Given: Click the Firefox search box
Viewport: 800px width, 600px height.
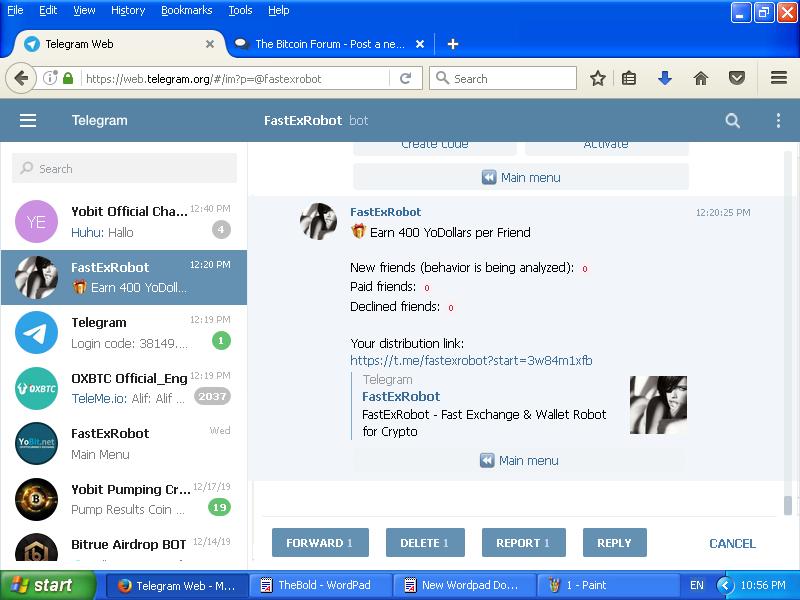Looking at the screenshot, I should point(503,79).
